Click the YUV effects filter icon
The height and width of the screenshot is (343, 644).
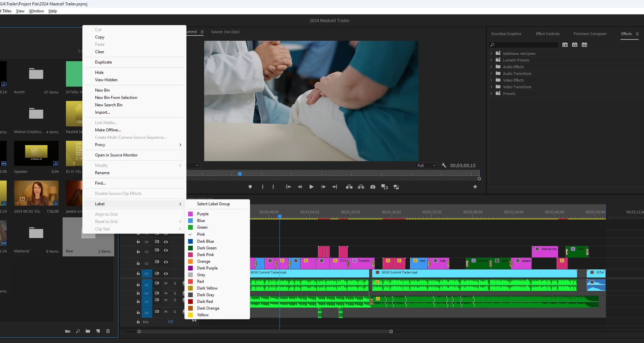(x=584, y=44)
